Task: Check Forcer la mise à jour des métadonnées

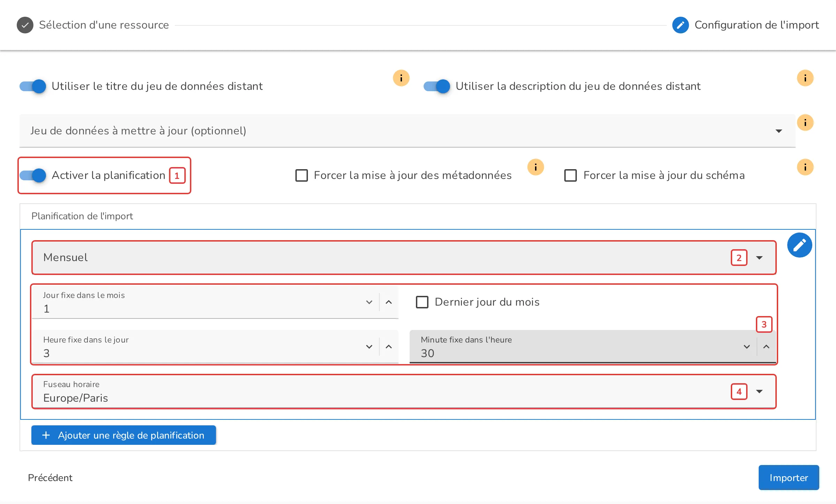Action: coord(302,175)
